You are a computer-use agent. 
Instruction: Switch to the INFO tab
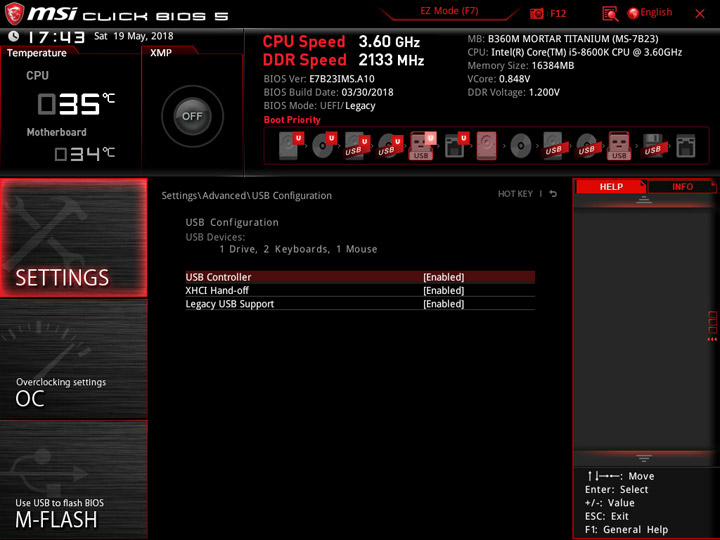tap(682, 186)
